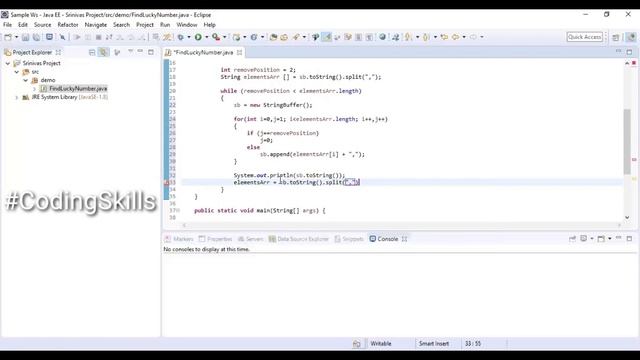Open the Run button dropdown arrow

(x=207, y=37)
